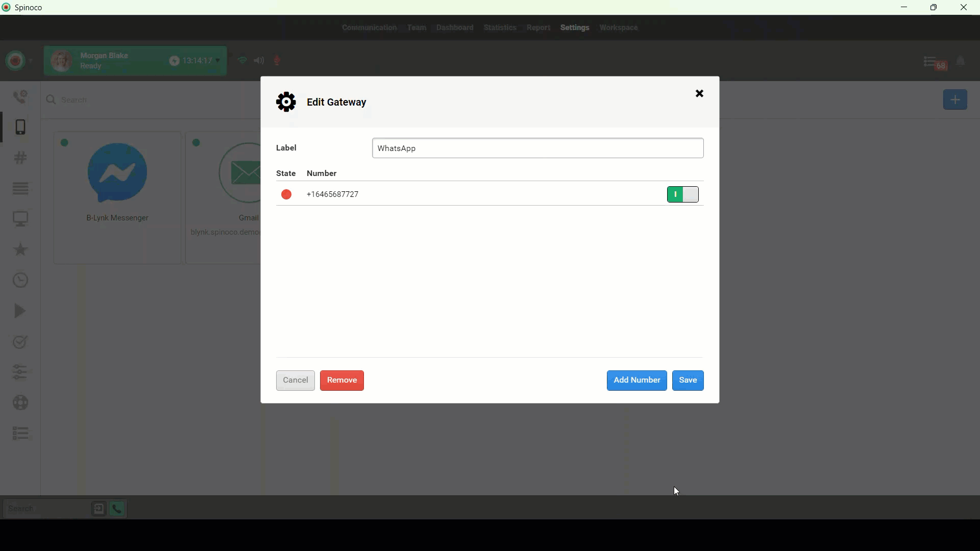Expand the agent status time dropdown
The width and height of the screenshot is (980, 551).
coord(218,60)
